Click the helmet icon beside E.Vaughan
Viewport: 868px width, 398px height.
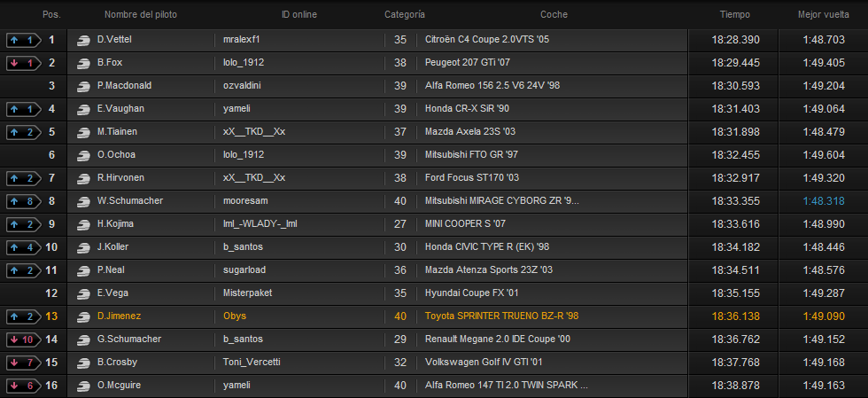pos(83,109)
